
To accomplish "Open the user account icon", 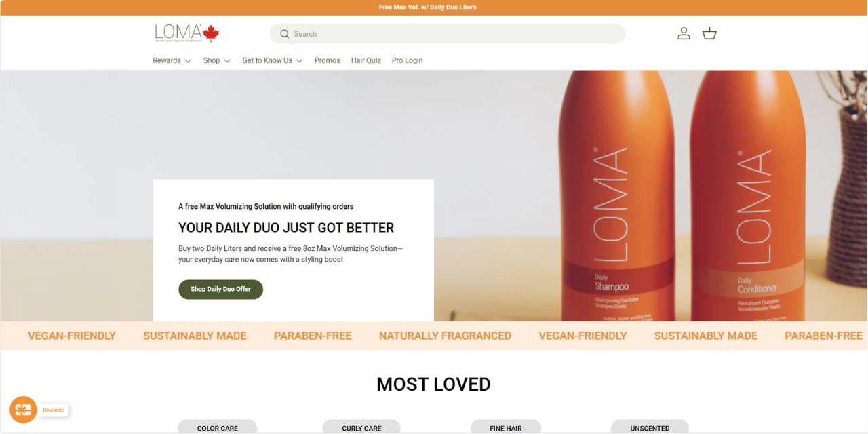I will tap(684, 33).
